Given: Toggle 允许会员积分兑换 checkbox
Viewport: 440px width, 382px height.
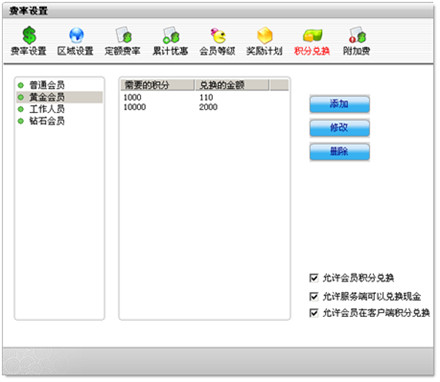Looking at the screenshot, I should click(x=314, y=278).
